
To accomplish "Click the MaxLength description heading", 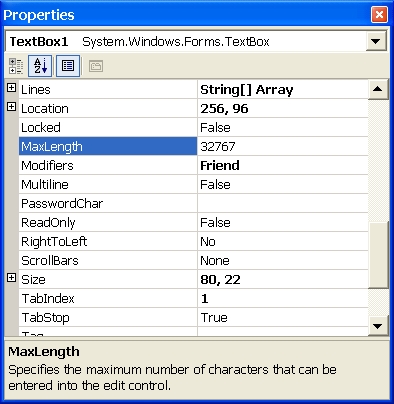I will coord(44,351).
